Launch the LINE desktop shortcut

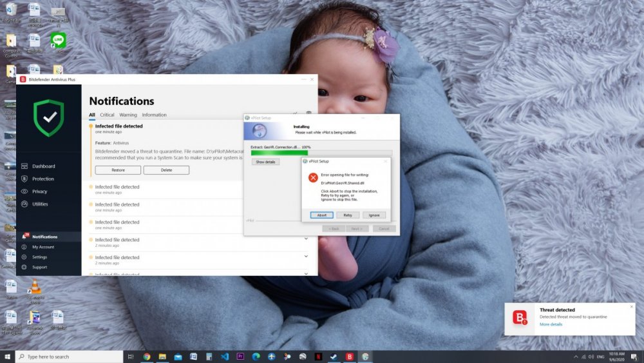click(59, 41)
